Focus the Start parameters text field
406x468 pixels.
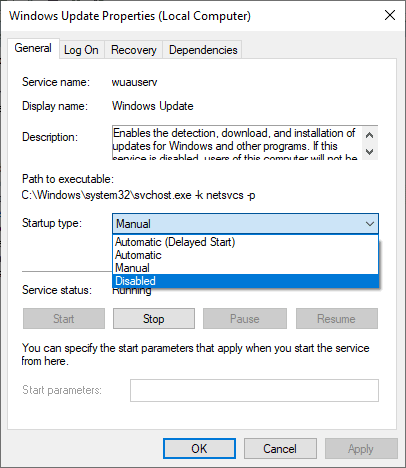[254, 390]
